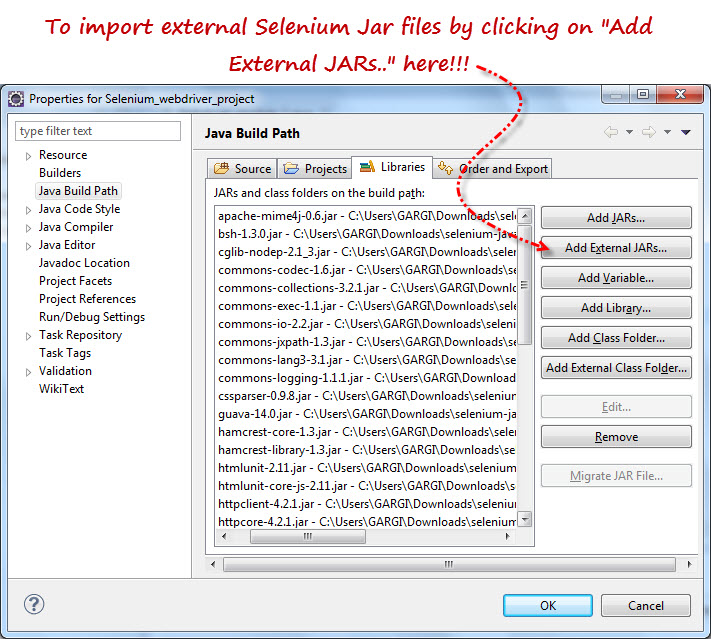
Task: Expand the Validation node
Action: point(28,372)
